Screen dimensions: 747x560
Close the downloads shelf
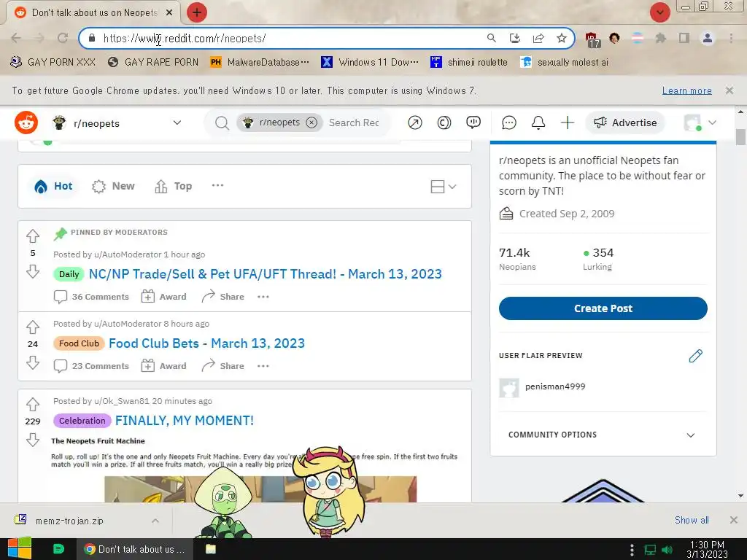pyautogui.click(x=734, y=520)
